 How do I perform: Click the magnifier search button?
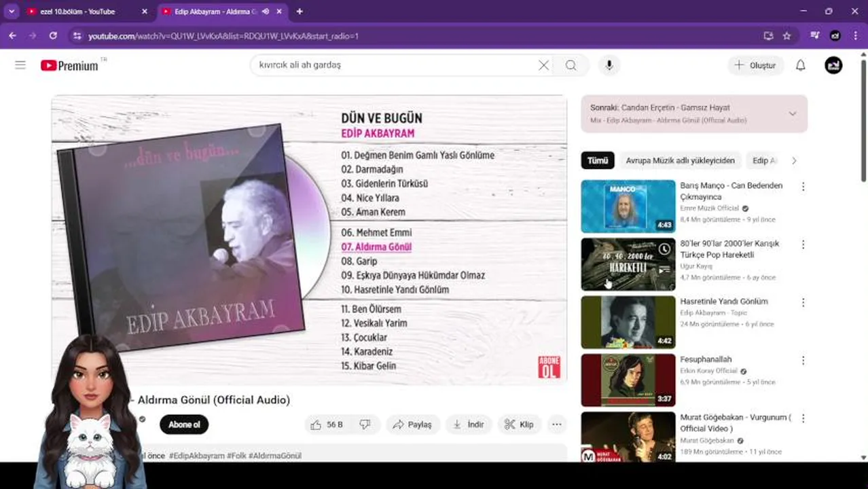coord(571,65)
